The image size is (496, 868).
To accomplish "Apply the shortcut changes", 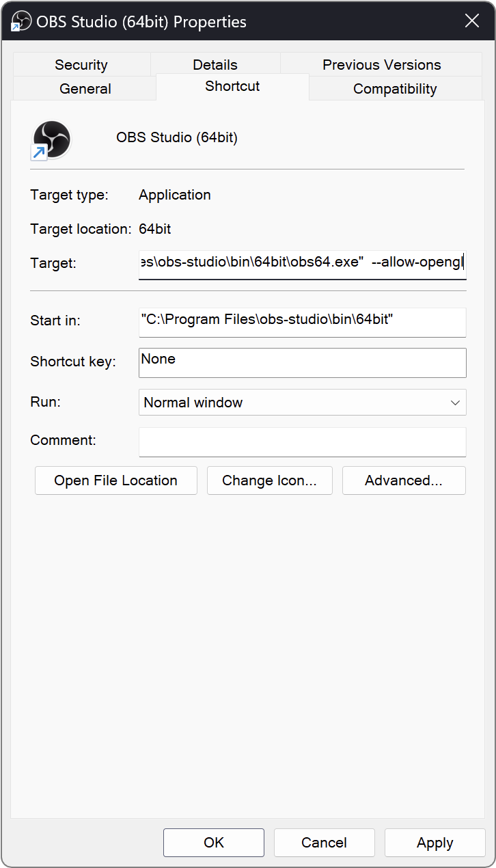I will [x=435, y=843].
